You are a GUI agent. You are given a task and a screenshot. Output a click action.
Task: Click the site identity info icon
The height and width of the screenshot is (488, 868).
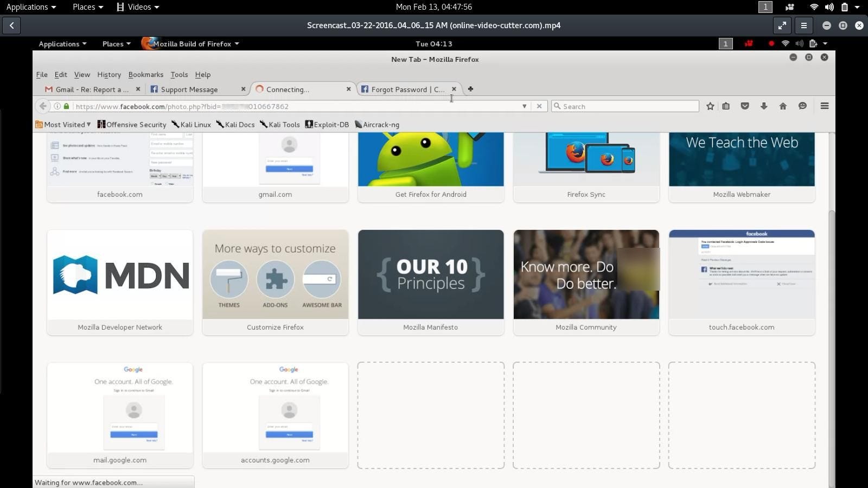pos(57,106)
